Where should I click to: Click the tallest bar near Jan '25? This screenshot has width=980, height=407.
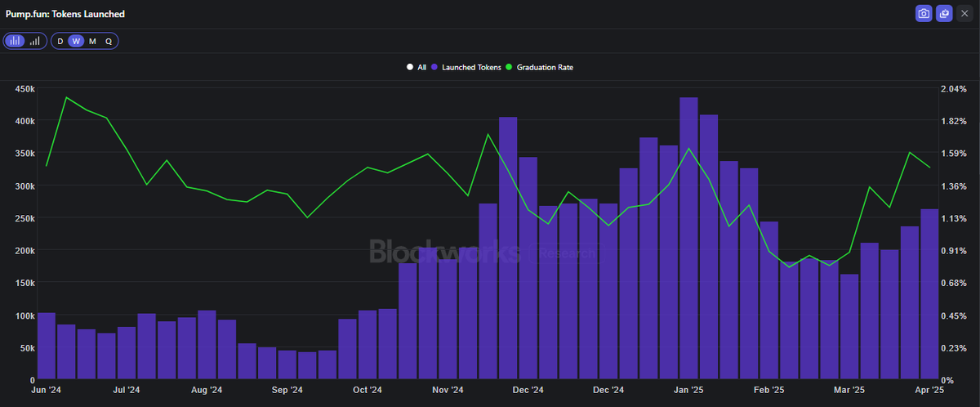[688, 239]
